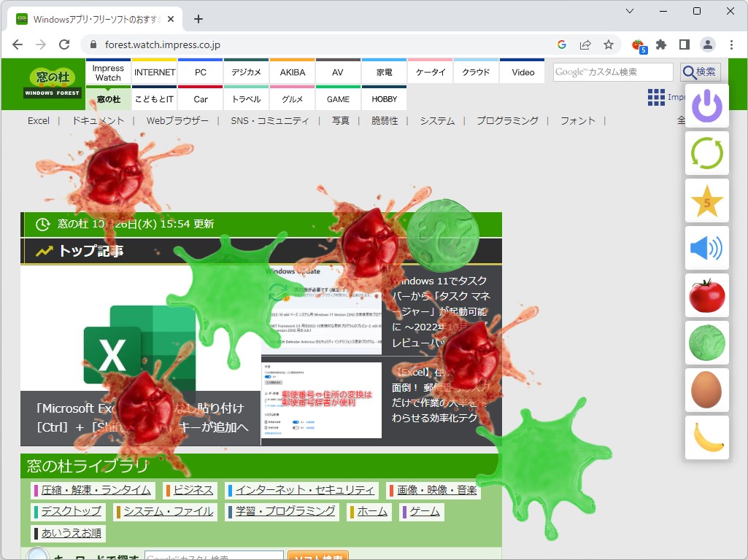Open the Chrome three-dot menu
This screenshot has width=748, height=560.
[x=731, y=44]
